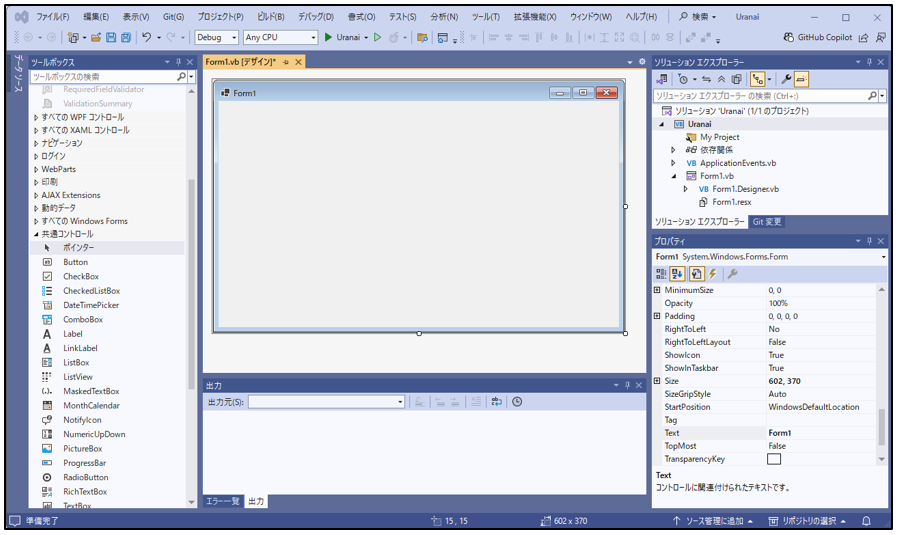899x535 pixels.
Task: Click the Save All toolbar icon
Action: (x=125, y=37)
